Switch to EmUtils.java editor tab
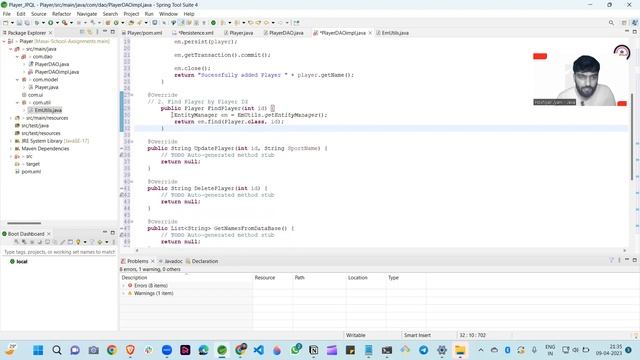Image resolution: width=640 pixels, height=360 pixels. pos(392,33)
